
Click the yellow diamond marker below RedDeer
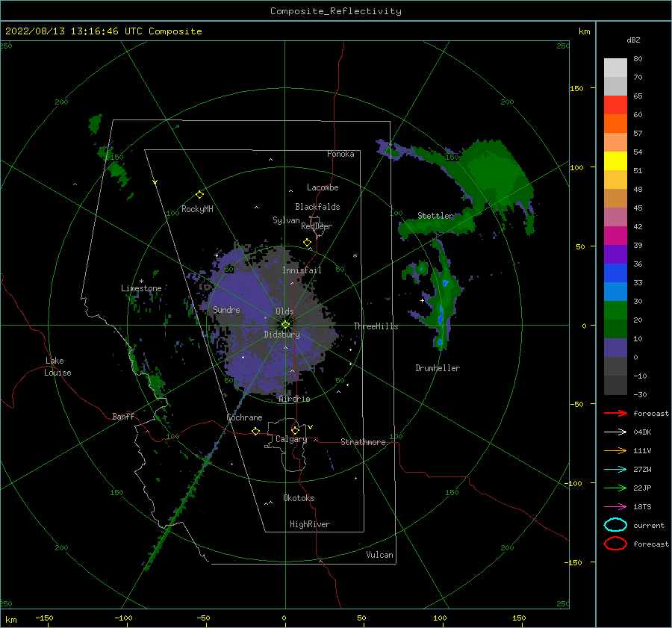pos(307,243)
